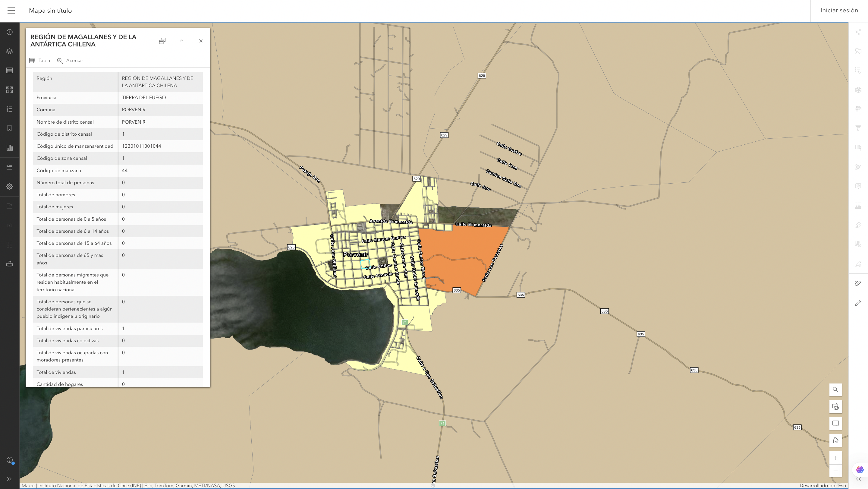Image resolution: width=868 pixels, height=489 pixels.
Task: Open the Print icon in left sidebar
Action: coord(9,264)
